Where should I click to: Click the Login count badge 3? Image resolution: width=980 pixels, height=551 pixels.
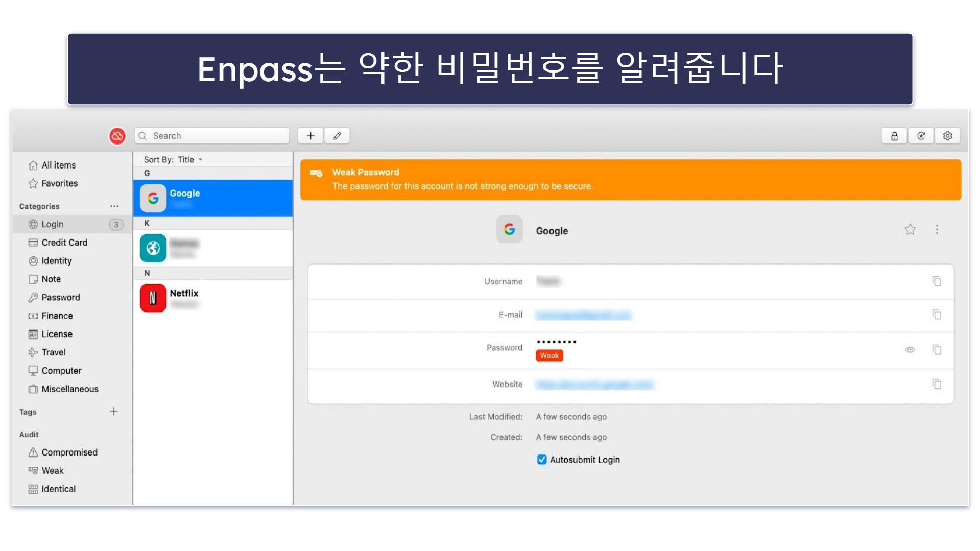click(116, 224)
